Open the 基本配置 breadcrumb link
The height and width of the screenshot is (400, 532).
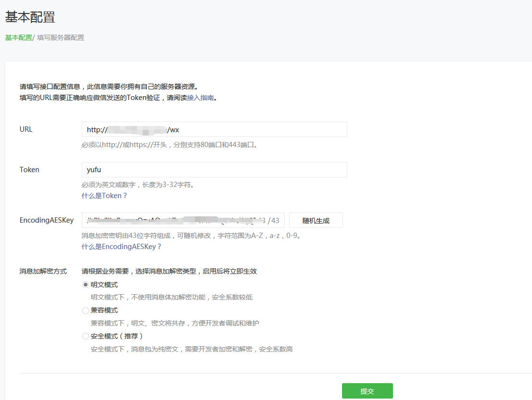[18, 37]
